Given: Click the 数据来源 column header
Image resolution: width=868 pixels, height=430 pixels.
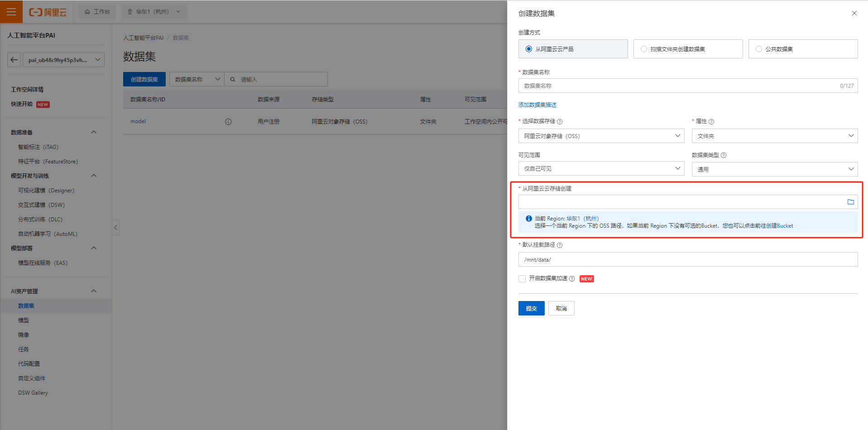Looking at the screenshot, I should 269,100.
